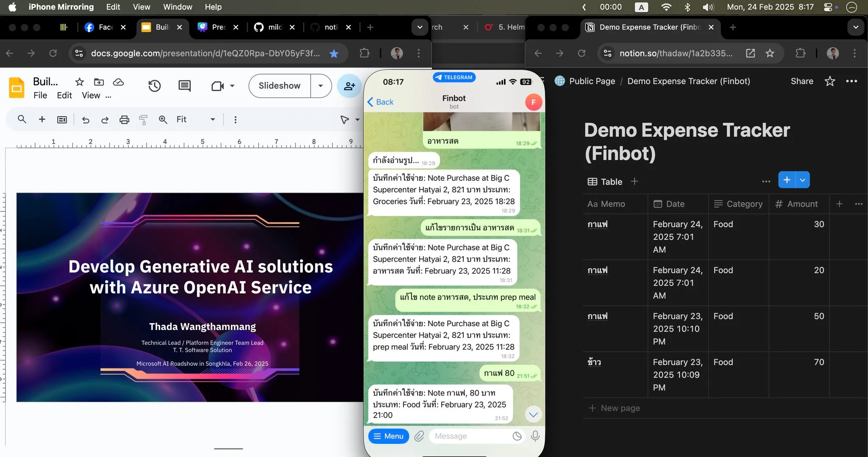Open Finbot profile avatar in Telegram
Screen dimensions: 868x457
[x=533, y=102]
